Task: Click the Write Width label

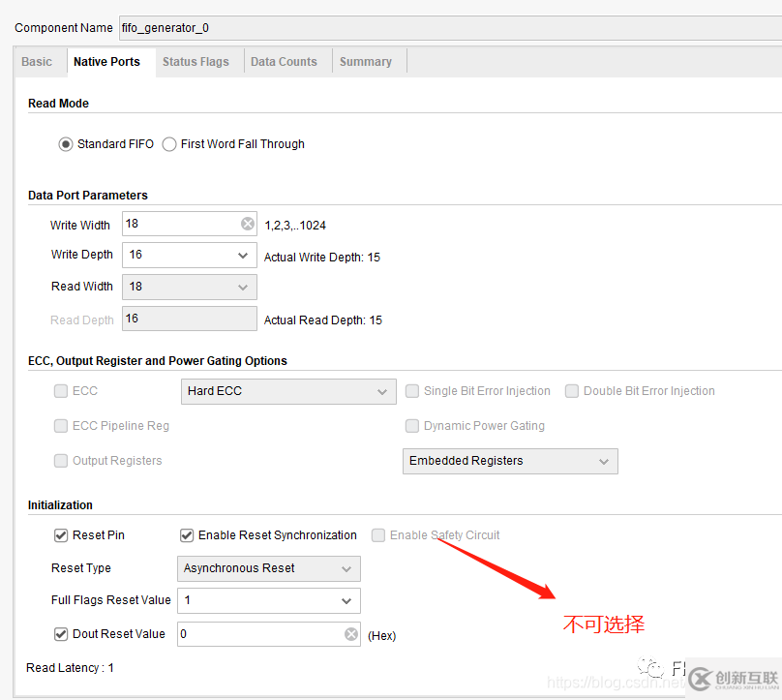Action: click(79, 226)
